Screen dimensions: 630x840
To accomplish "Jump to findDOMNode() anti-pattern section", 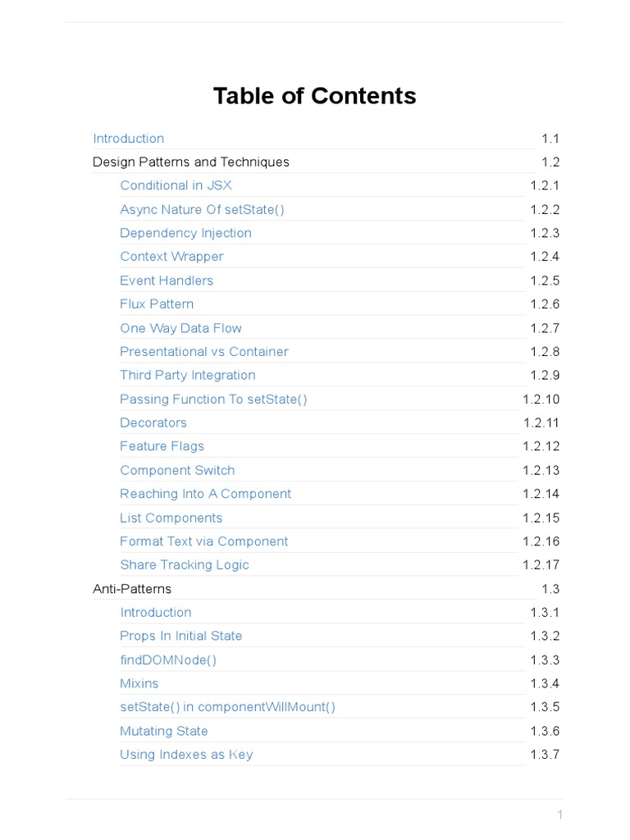I will 168,660.
